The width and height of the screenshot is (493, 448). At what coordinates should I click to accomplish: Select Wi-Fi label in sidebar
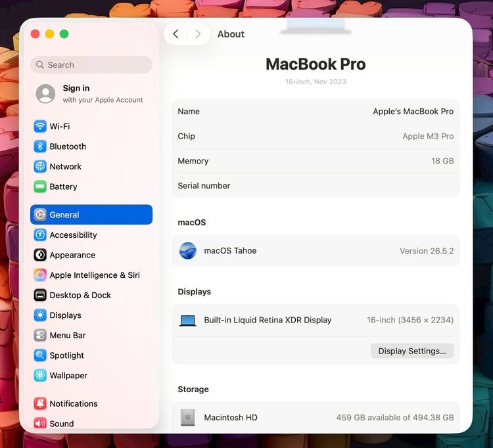[x=60, y=126]
